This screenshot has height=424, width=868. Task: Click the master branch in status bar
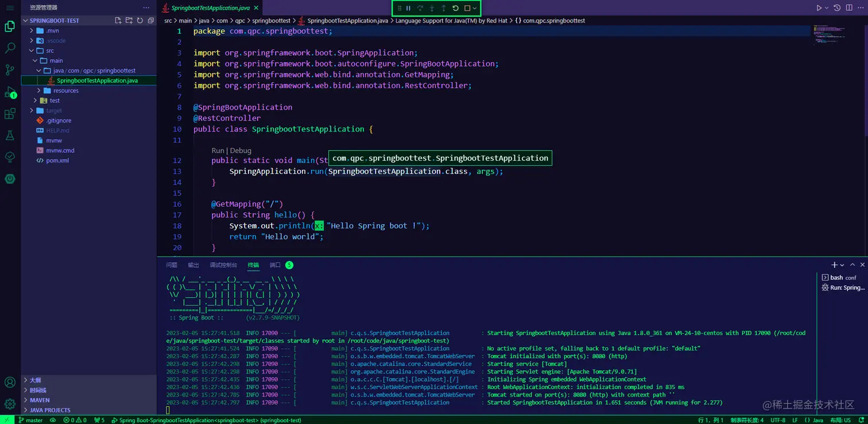tap(30, 420)
